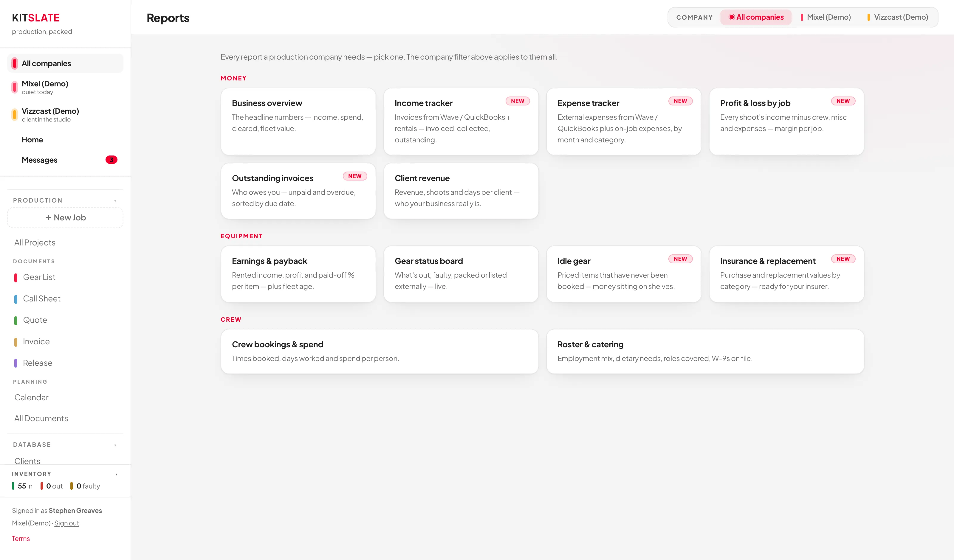The image size is (954, 560).
Task: Open the Terms link
Action: click(x=21, y=539)
